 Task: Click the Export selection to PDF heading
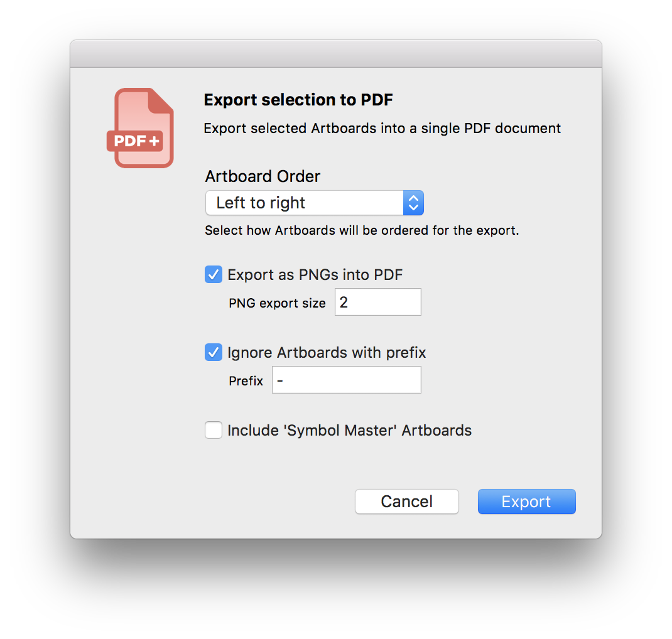298,100
